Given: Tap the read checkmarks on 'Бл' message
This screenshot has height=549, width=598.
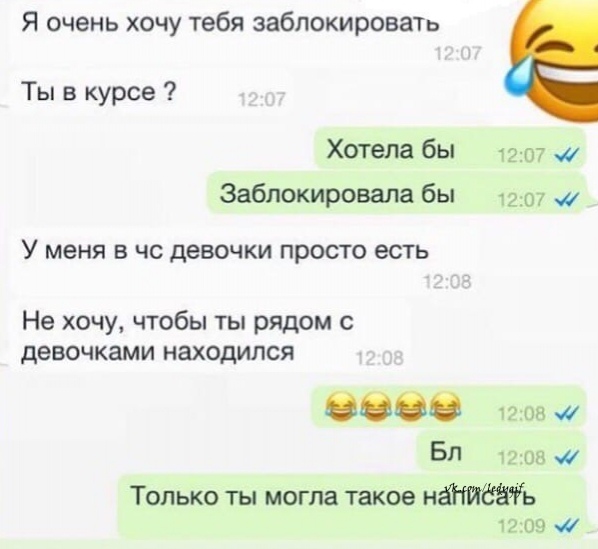Looking at the screenshot, I should tap(569, 456).
